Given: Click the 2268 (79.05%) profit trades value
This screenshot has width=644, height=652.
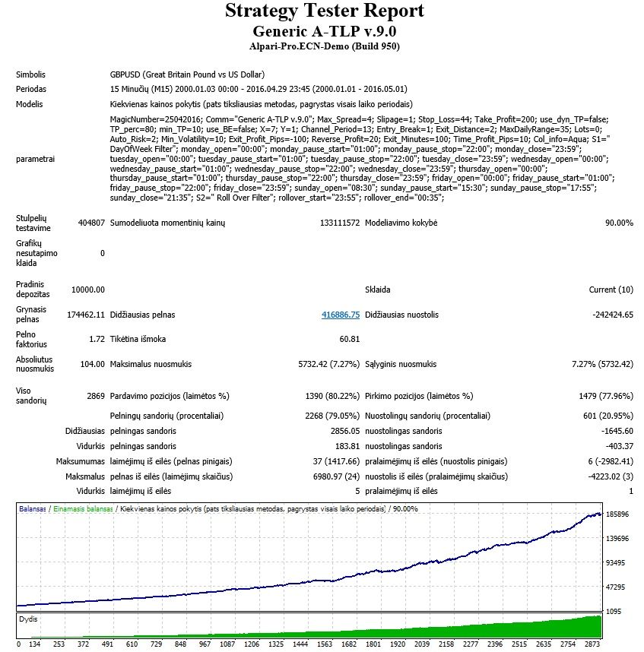Looking at the screenshot, I should (x=332, y=416).
